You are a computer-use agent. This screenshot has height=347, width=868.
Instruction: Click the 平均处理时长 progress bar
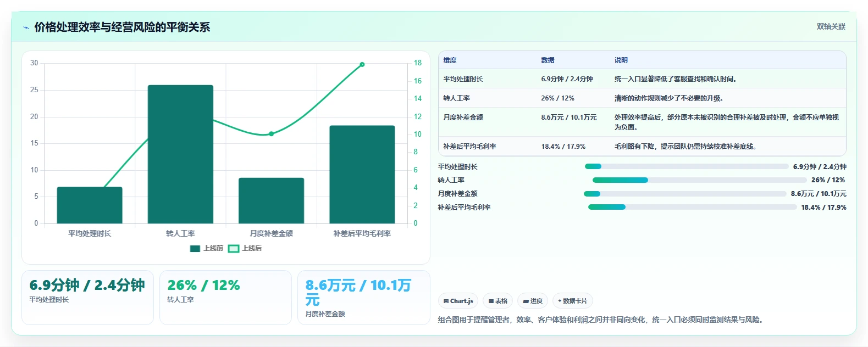tap(687, 166)
